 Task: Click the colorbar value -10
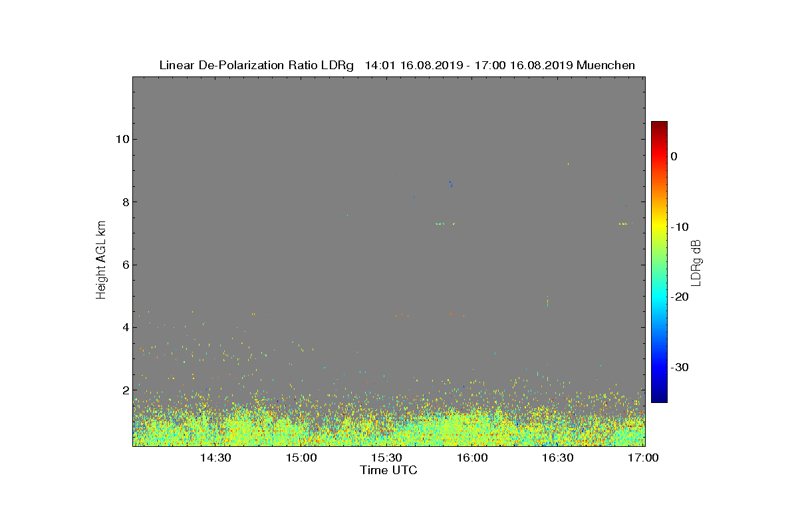coord(680,227)
